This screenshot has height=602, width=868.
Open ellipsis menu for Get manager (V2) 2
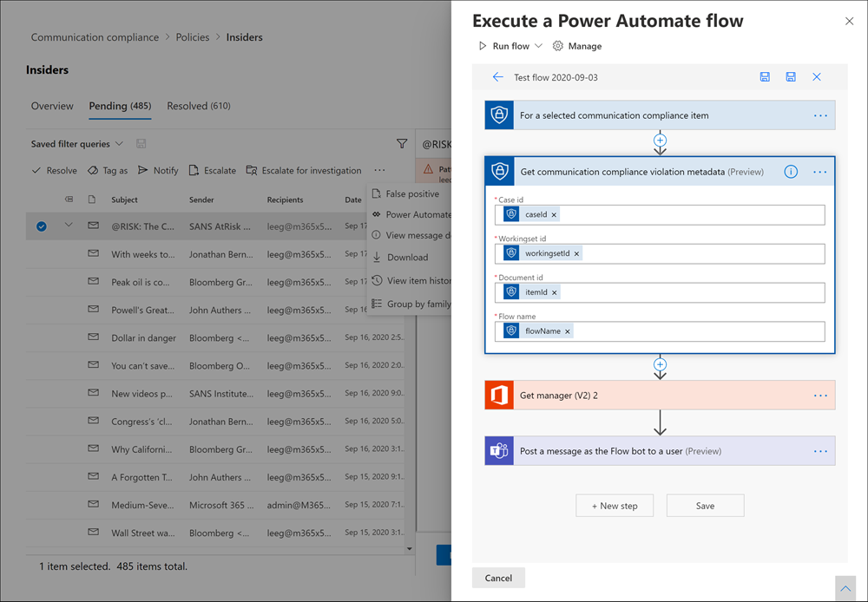(820, 396)
